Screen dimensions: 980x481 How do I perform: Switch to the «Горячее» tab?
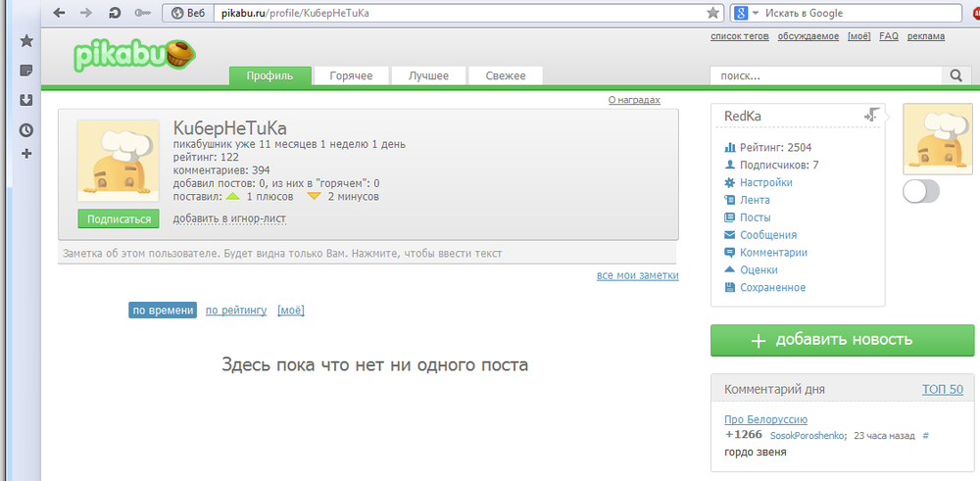pyautogui.click(x=351, y=76)
